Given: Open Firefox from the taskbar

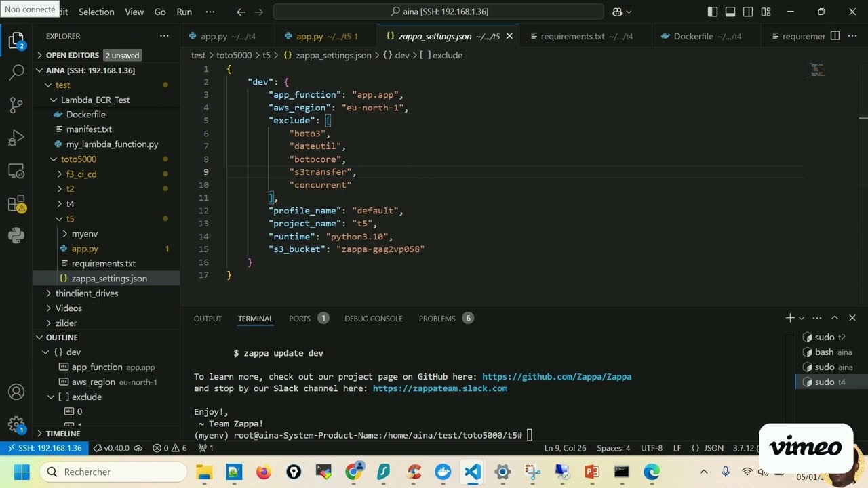Looking at the screenshot, I should pyautogui.click(x=264, y=472).
